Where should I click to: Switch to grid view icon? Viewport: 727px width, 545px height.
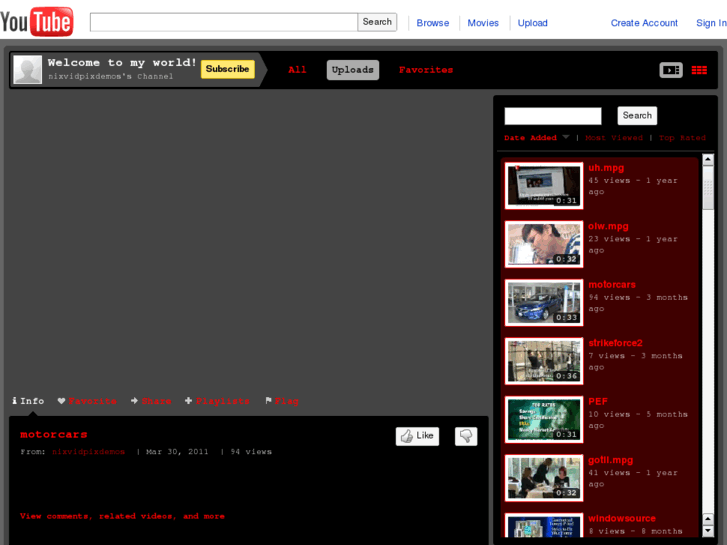point(699,70)
